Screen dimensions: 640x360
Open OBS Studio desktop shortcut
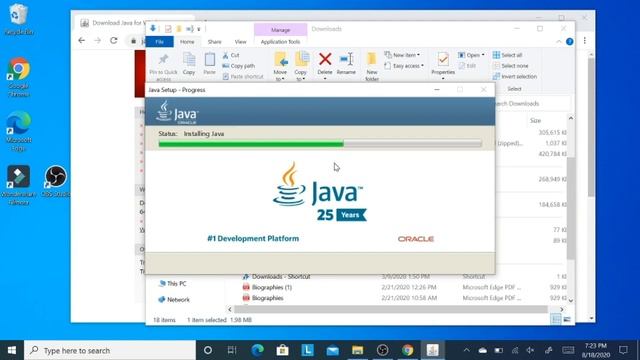[56, 182]
